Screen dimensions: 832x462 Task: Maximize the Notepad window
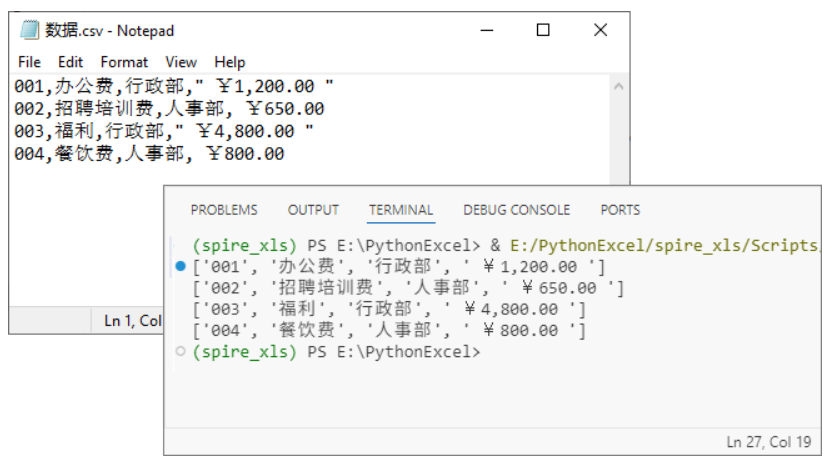point(543,30)
